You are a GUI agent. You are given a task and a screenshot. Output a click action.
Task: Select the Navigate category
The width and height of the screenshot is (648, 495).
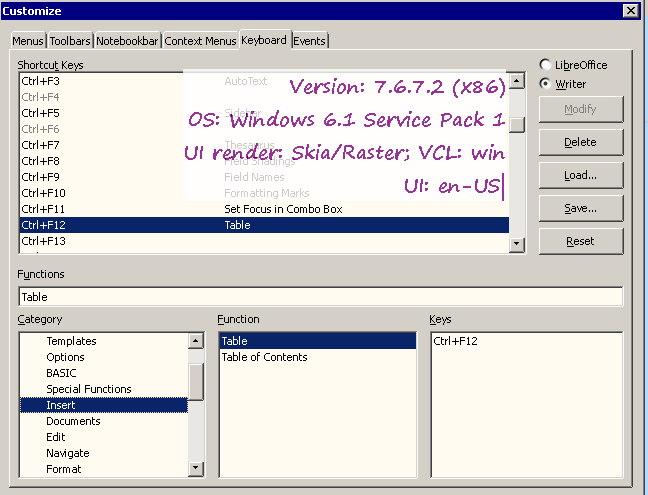[104, 453]
